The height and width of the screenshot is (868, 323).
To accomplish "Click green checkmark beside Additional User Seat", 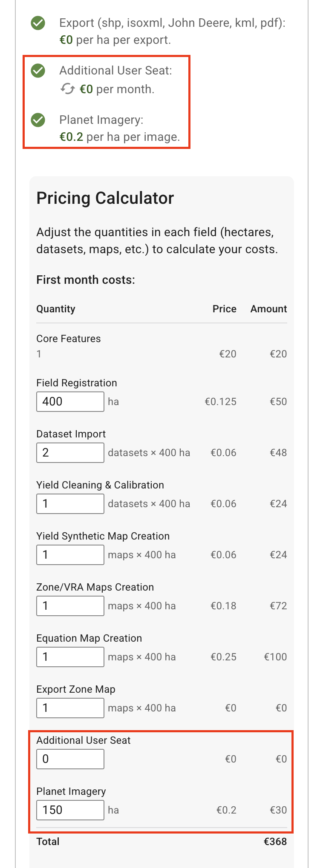I will 38,71.
